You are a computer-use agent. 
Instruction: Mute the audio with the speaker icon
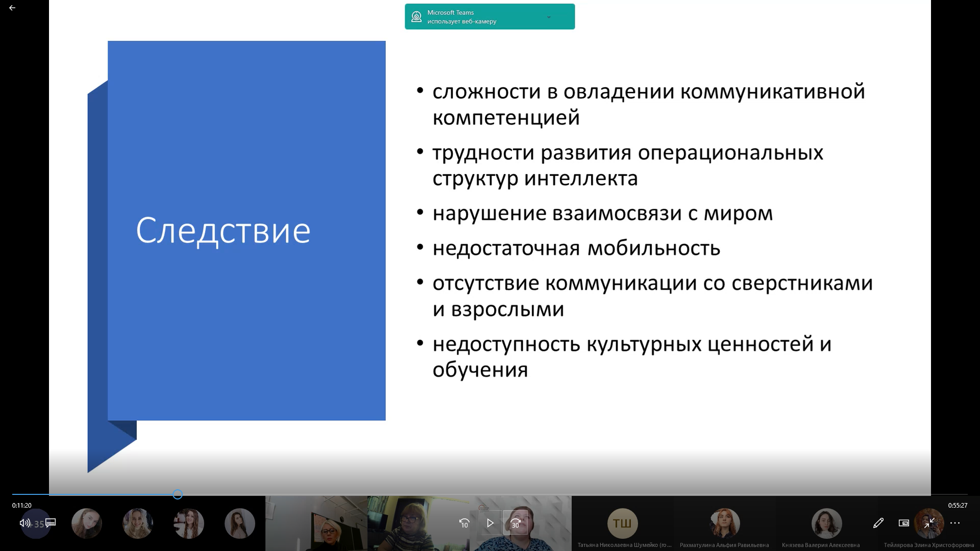click(x=24, y=523)
